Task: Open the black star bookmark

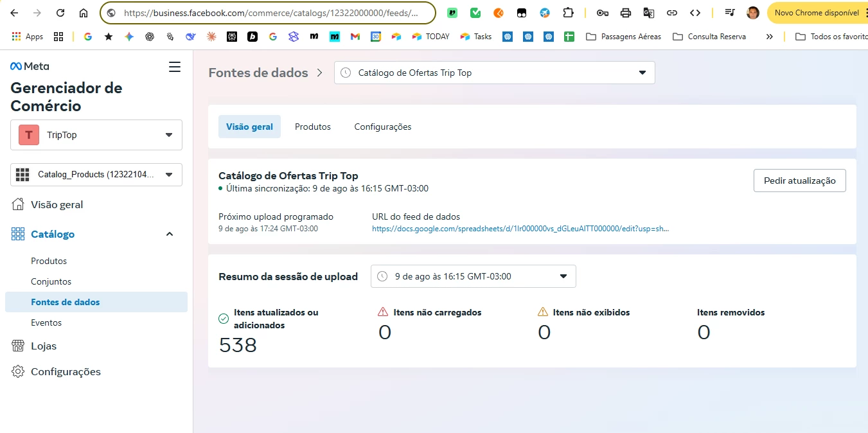Action: pyautogui.click(x=109, y=37)
